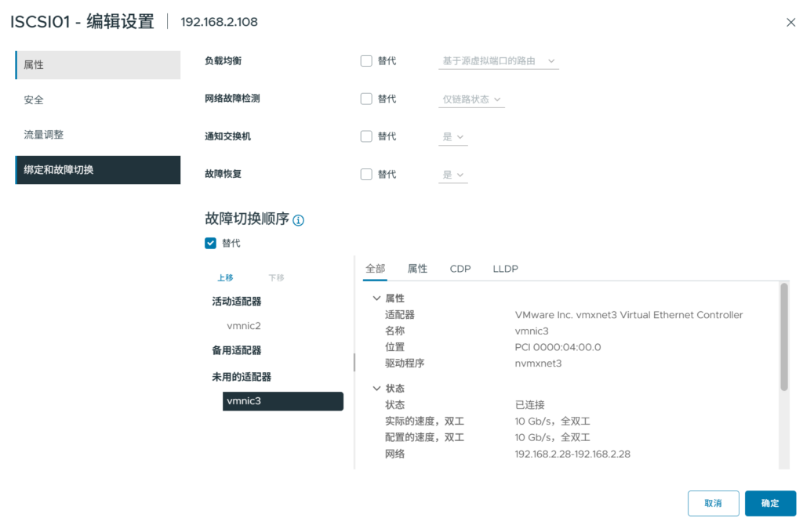Image resolution: width=803 pixels, height=532 pixels.
Task: Open the 仅链路状态 dropdown
Action: (471, 100)
